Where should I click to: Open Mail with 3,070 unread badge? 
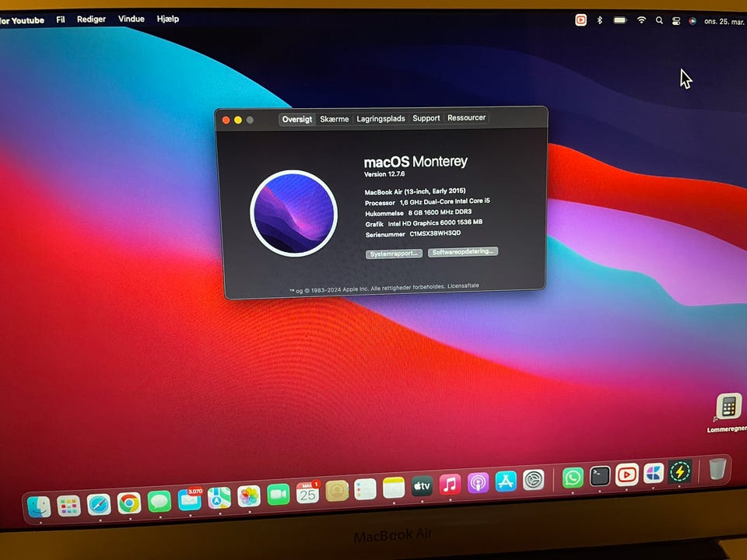[189, 499]
